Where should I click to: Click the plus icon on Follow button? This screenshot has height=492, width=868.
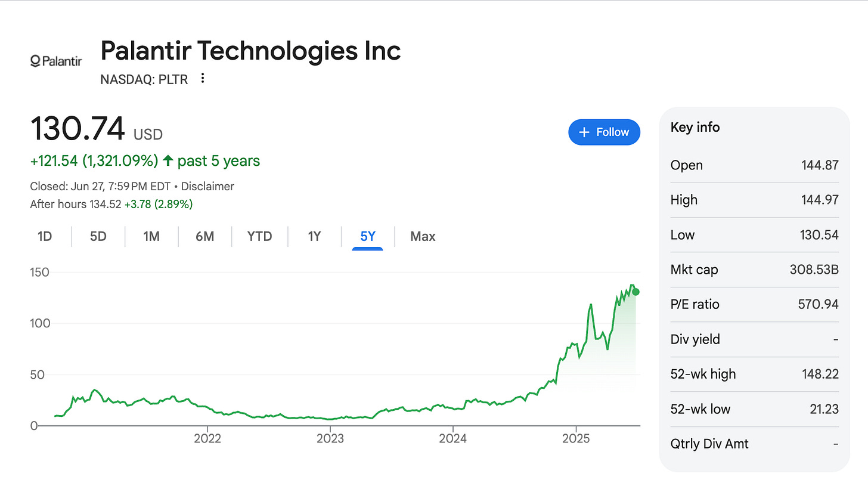tap(584, 132)
